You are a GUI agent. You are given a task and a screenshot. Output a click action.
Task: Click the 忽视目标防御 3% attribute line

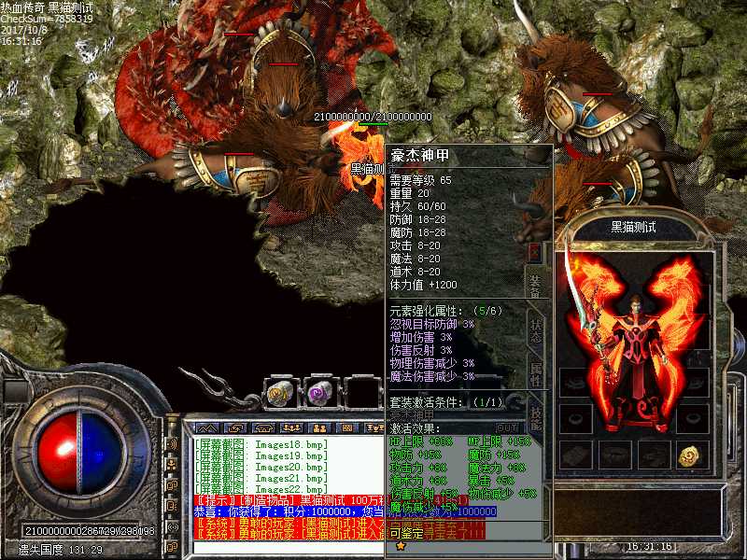click(x=432, y=324)
